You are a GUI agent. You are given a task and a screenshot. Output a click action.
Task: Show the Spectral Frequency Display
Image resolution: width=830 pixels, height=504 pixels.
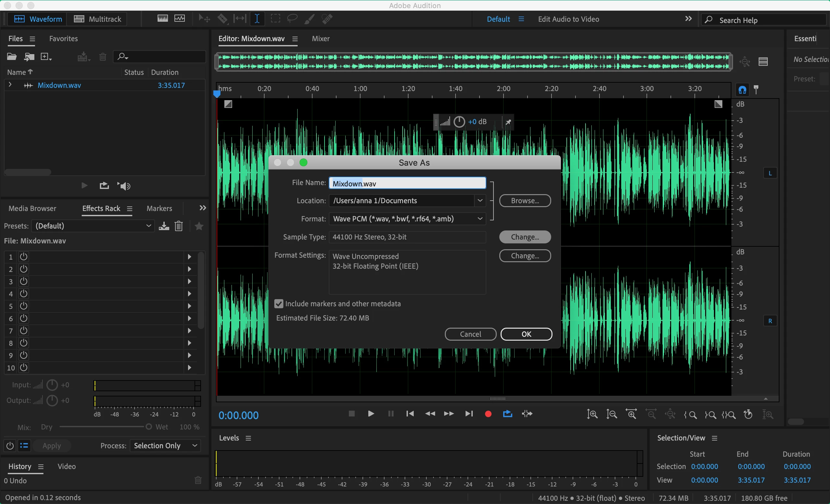(x=162, y=19)
